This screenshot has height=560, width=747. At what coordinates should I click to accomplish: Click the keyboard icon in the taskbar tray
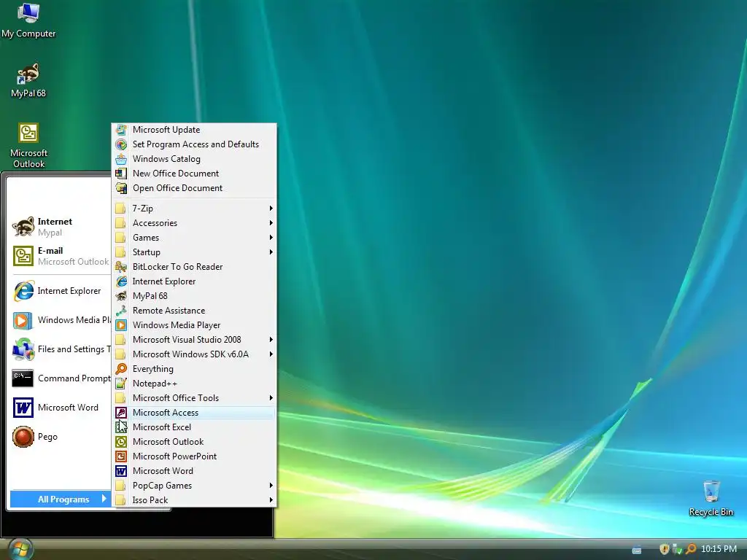(636, 550)
